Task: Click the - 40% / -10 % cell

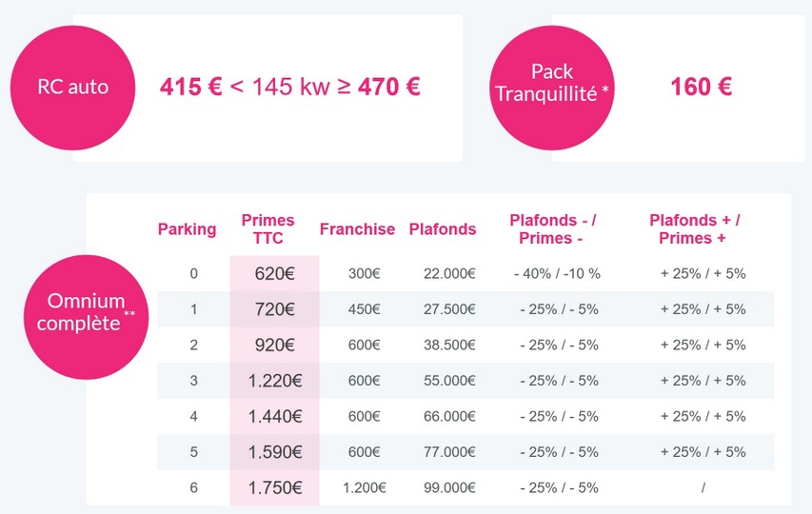Action: click(557, 273)
